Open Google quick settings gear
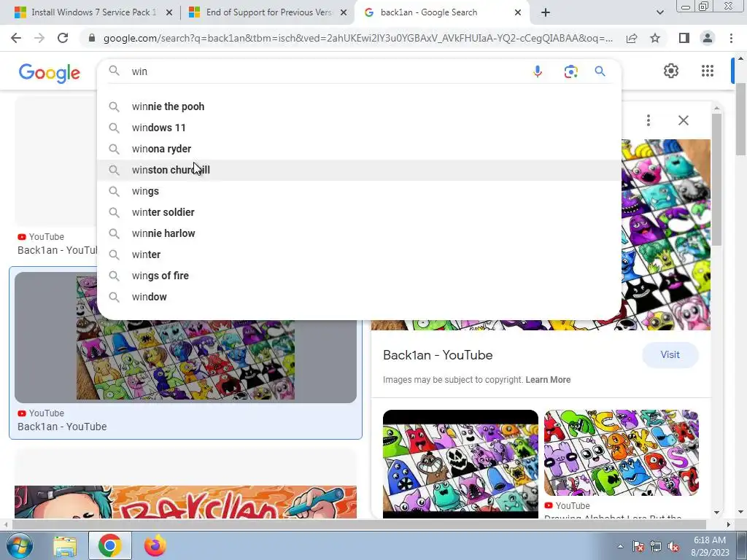 click(x=671, y=71)
